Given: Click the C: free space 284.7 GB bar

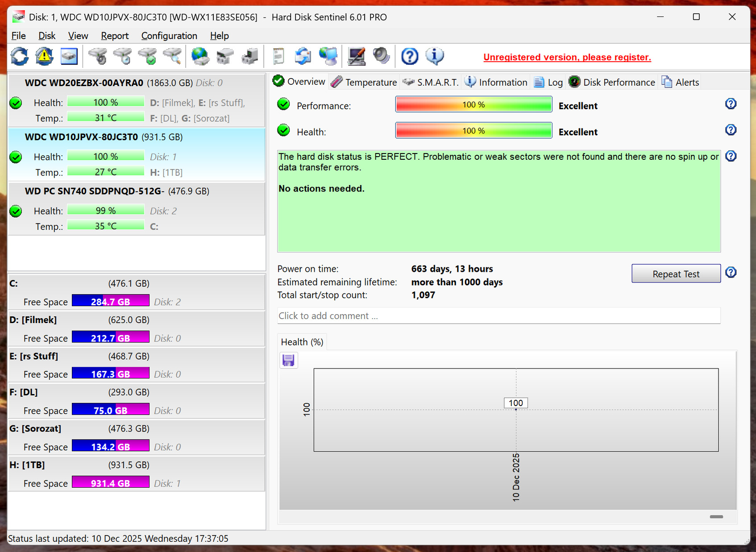Looking at the screenshot, I should (111, 301).
